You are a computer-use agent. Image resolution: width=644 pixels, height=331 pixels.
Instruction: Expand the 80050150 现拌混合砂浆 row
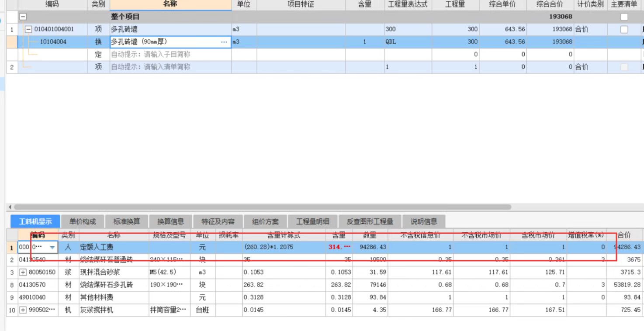click(x=23, y=272)
